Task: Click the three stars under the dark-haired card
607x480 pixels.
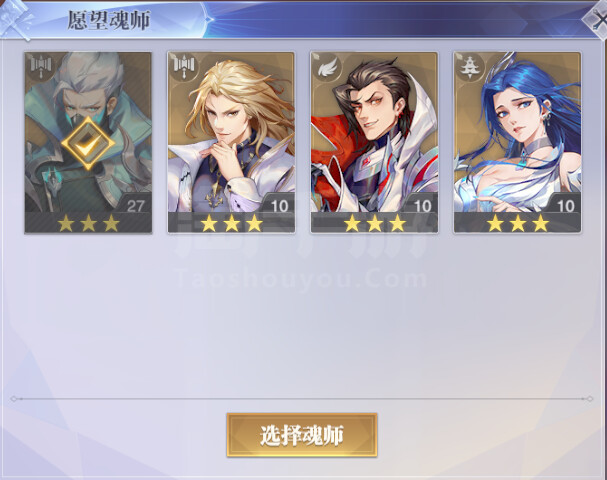Action: [375, 223]
